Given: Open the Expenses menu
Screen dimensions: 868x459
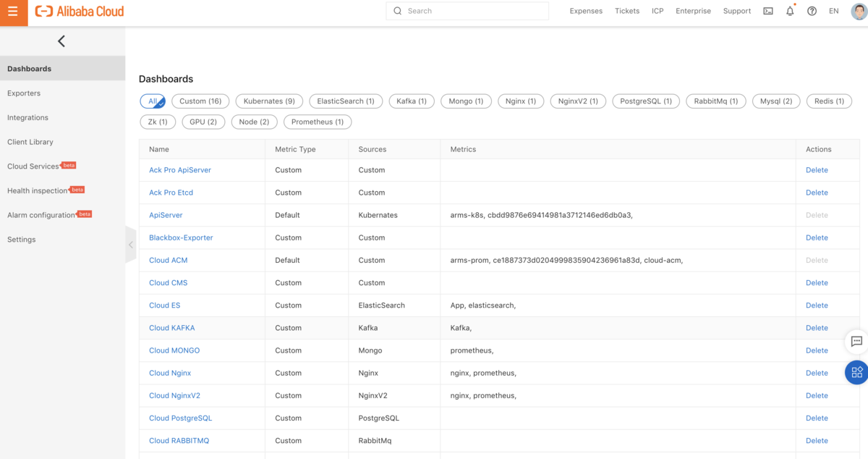Looking at the screenshot, I should coord(586,11).
